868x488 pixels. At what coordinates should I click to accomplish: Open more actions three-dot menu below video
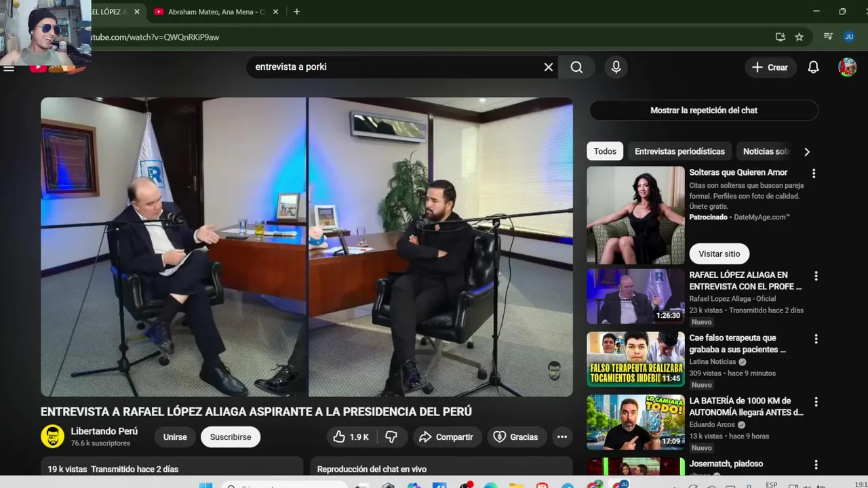[x=562, y=437]
